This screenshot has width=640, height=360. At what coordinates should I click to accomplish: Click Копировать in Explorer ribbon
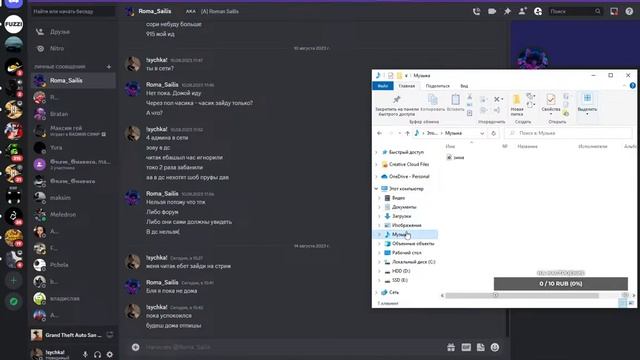[x=433, y=103]
